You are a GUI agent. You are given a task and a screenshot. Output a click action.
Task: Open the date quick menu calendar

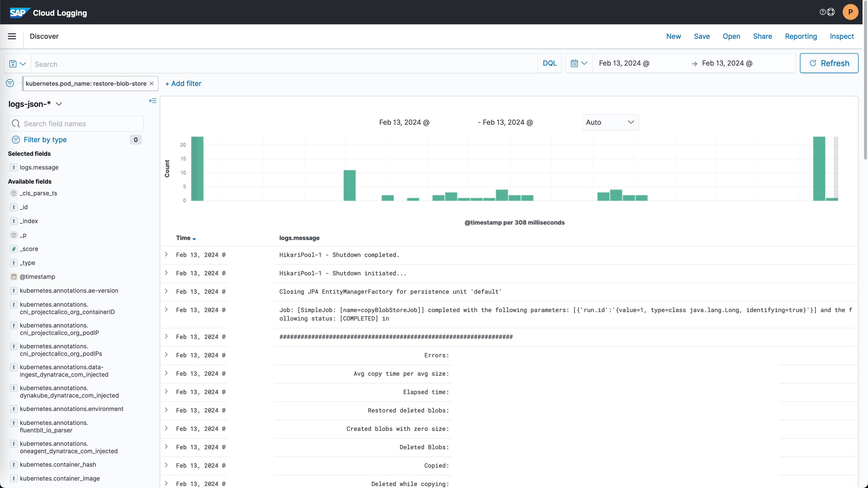pos(579,63)
